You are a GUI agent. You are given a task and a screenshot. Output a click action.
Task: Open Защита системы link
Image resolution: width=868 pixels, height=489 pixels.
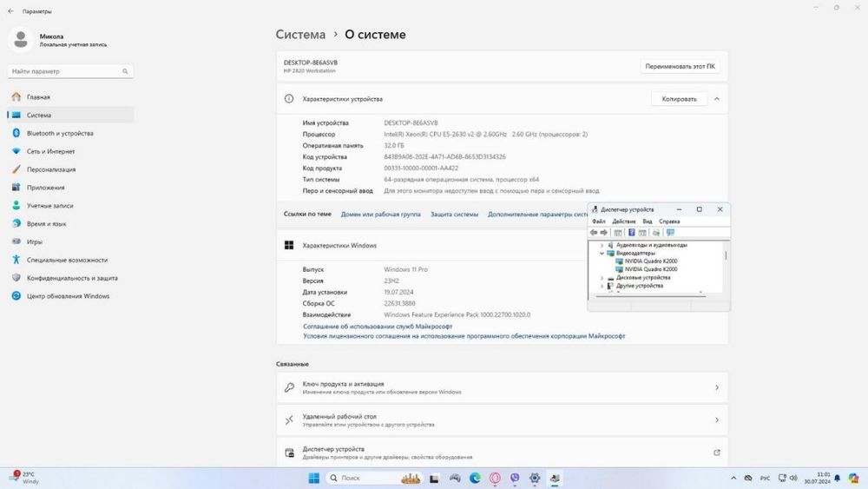click(x=455, y=215)
